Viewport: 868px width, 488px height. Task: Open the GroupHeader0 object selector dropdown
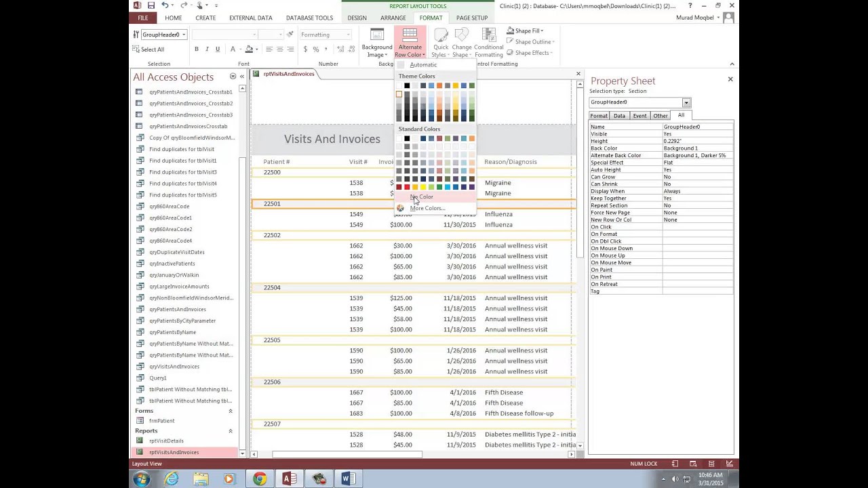click(183, 35)
